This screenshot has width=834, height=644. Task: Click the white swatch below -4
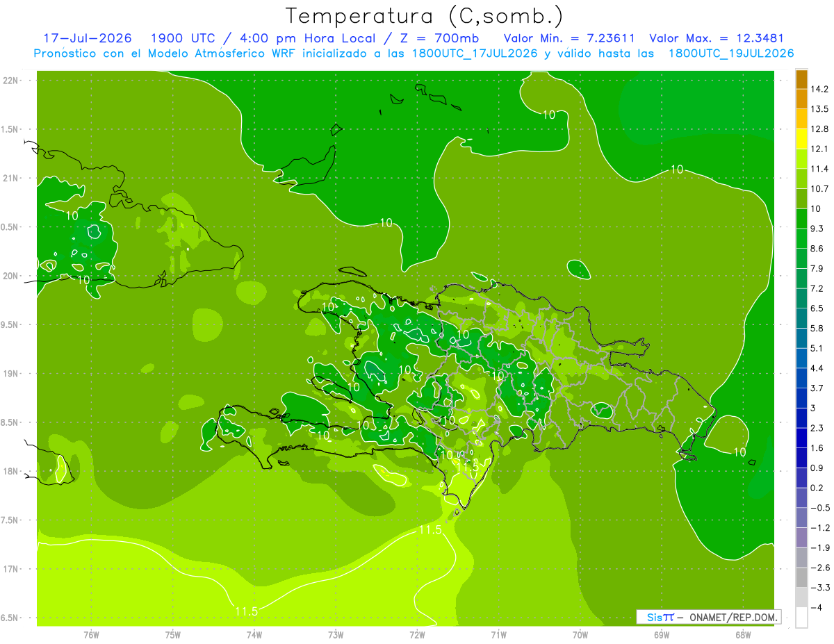(801, 618)
